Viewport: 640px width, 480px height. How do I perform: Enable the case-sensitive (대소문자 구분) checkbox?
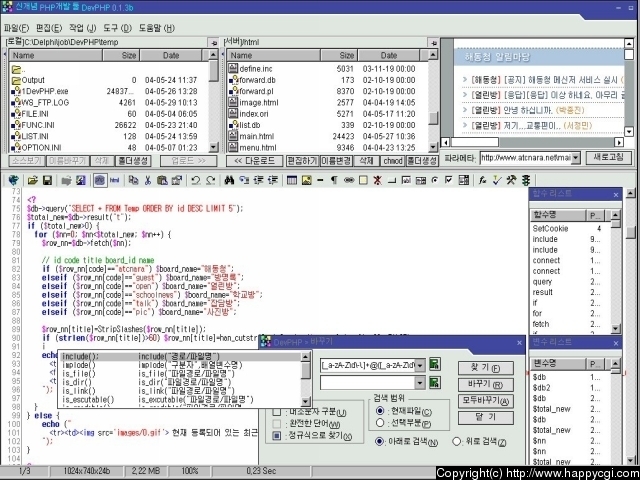277,412
